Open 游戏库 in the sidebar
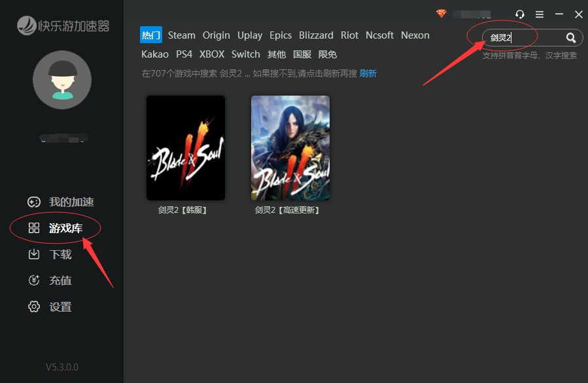The image size is (588, 383). coord(65,228)
